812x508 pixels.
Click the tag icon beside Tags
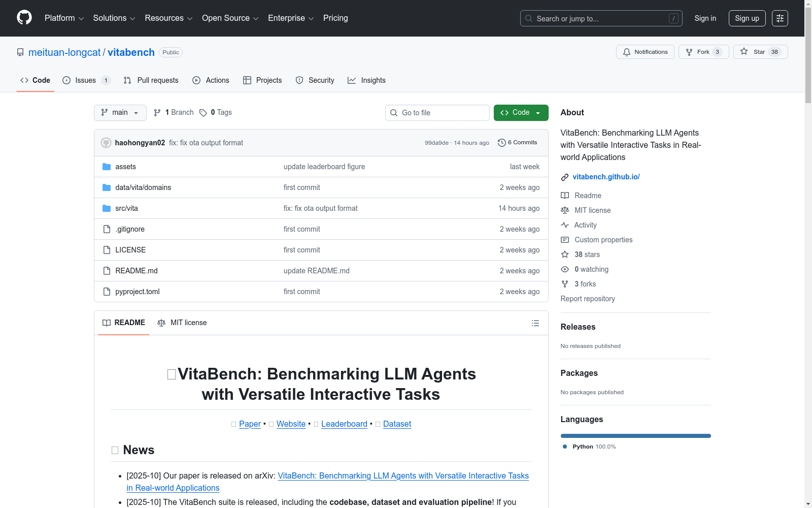click(203, 113)
